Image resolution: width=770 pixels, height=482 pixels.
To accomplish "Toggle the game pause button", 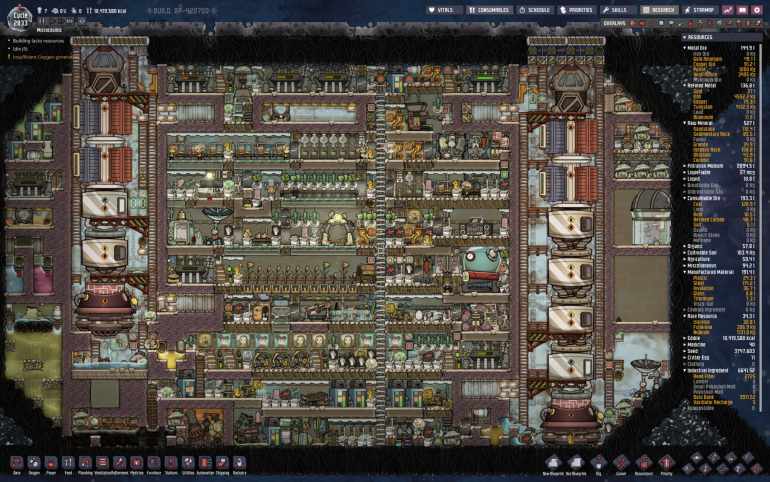I will pyautogui.click(x=42, y=21).
